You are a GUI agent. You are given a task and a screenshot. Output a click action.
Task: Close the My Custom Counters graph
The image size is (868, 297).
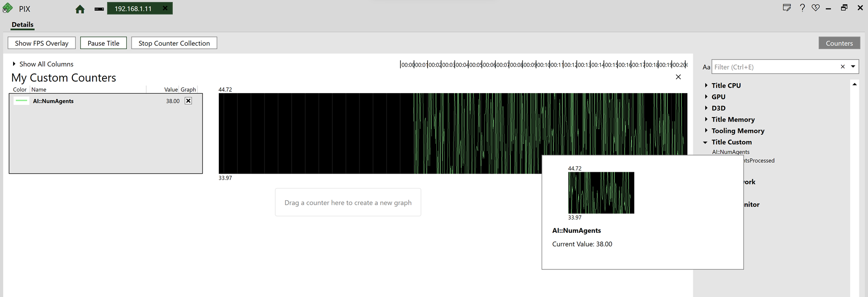coord(678,77)
